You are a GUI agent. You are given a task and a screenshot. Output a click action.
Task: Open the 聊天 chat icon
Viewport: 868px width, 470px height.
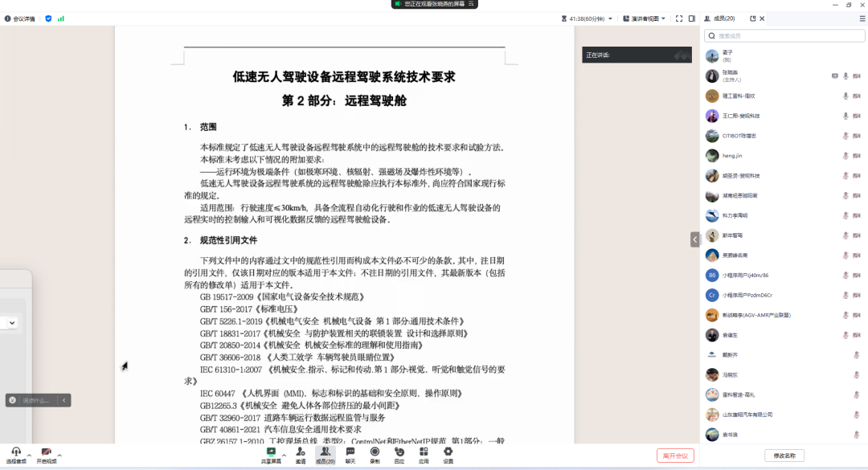(350, 453)
